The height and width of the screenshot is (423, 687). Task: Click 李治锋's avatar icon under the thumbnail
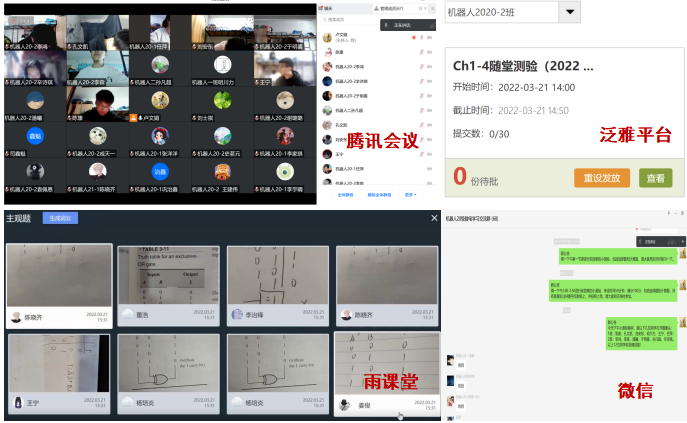point(237,316)
